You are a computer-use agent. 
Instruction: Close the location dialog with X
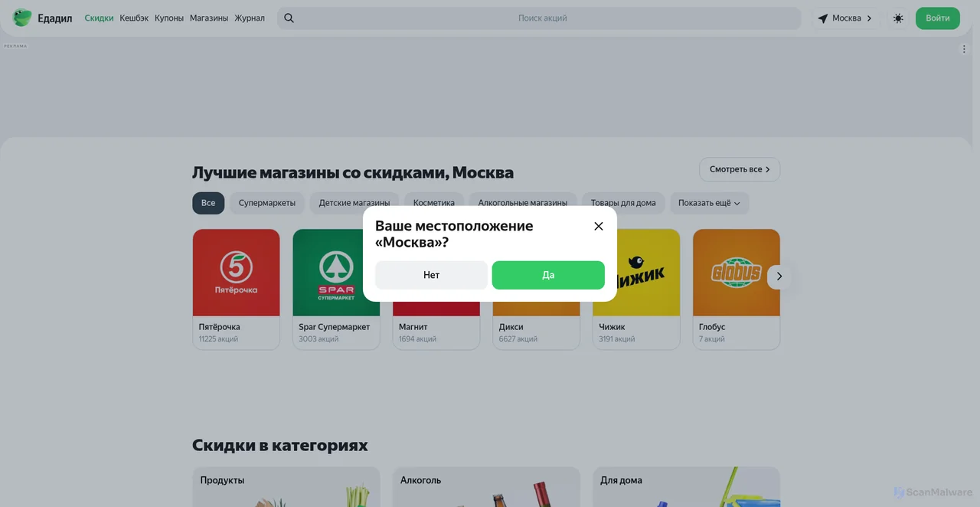click(599, 226)
